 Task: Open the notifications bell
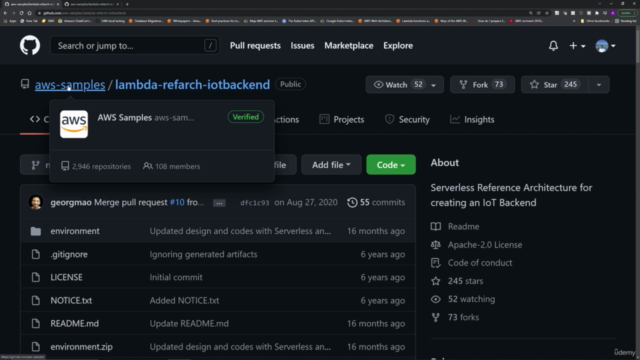[x=553, y=46]
